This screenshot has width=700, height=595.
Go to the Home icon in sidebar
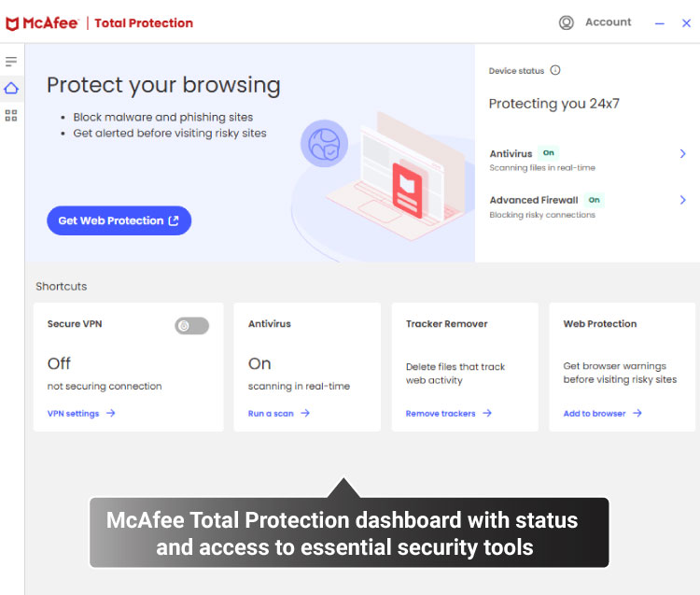click(11, 88)
